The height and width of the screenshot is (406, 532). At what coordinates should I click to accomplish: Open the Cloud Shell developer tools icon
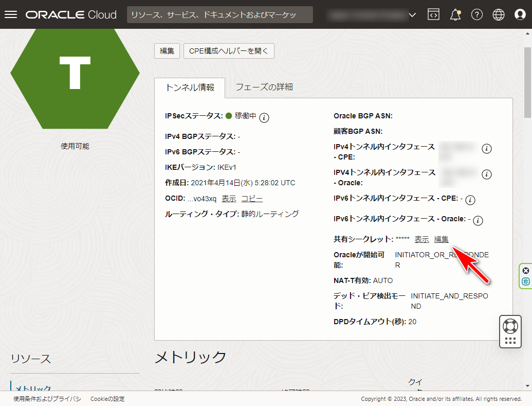(x=433, y=14)
